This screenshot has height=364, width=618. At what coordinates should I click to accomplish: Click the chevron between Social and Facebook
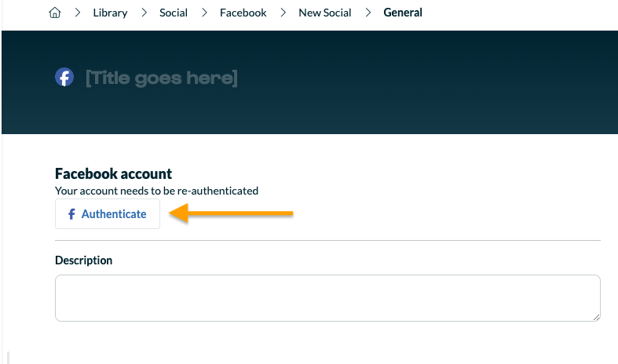point(204,13)
